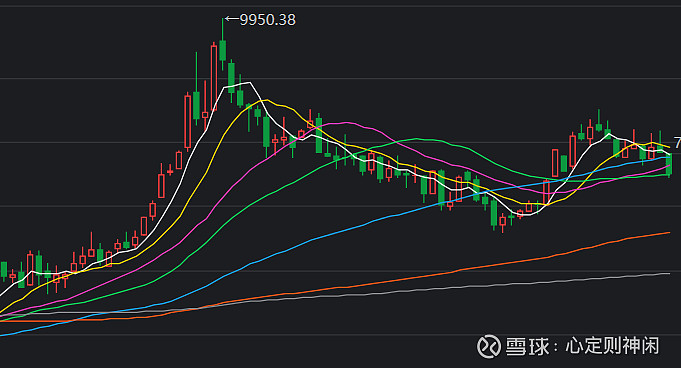
Task: Click the arrow next to 9950.38
Action: coord(232,19)
